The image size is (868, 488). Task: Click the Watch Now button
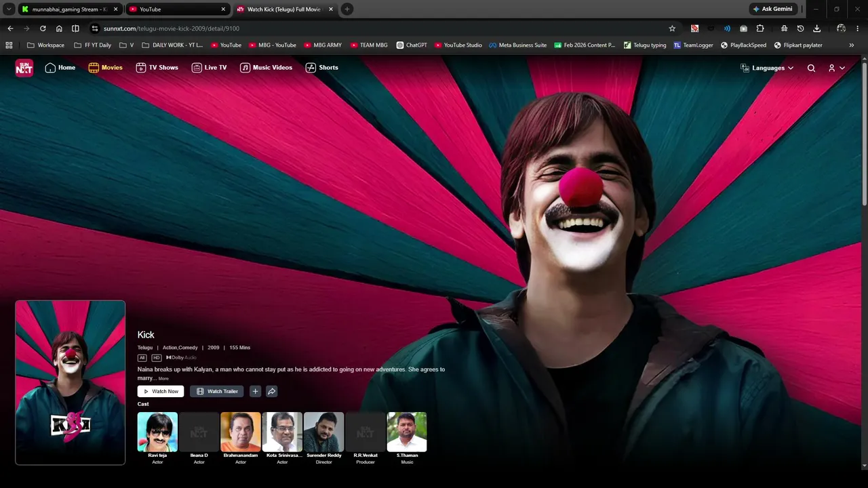point(161,391)
